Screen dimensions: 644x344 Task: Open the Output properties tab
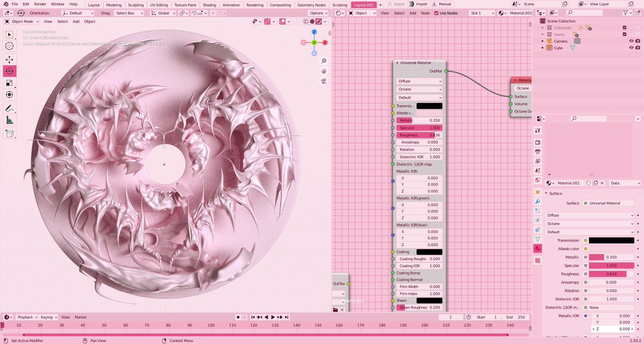point(538,152)
